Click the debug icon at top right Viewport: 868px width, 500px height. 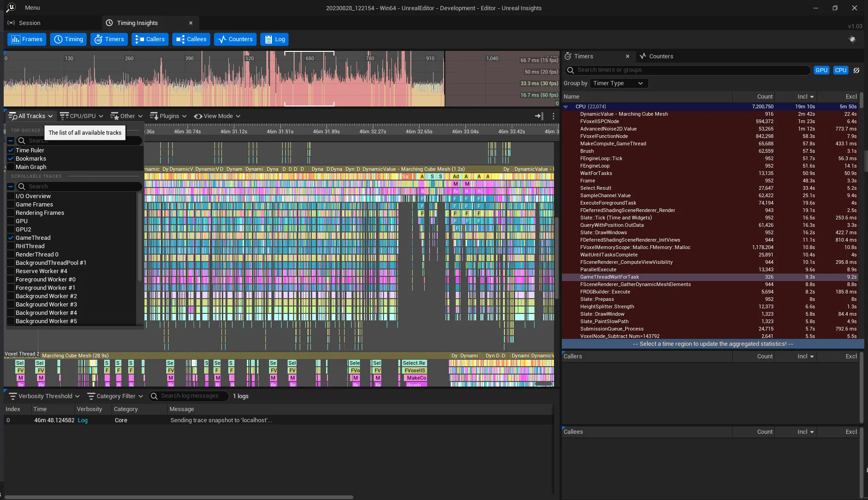pos(852,39)
